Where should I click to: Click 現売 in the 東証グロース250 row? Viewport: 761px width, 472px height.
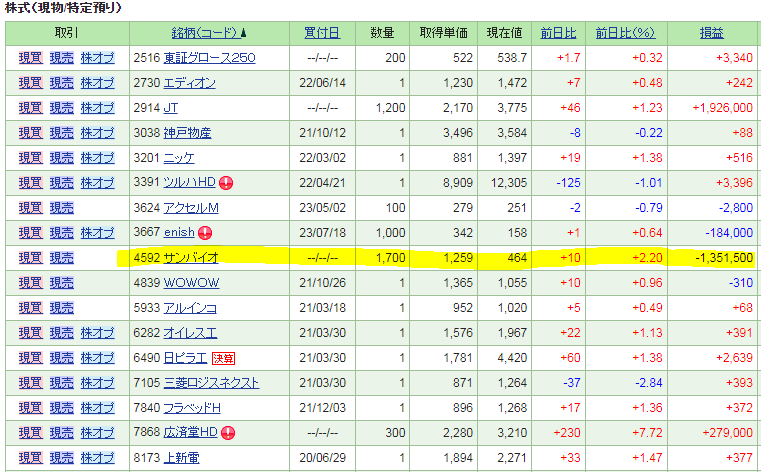[62, 58]
